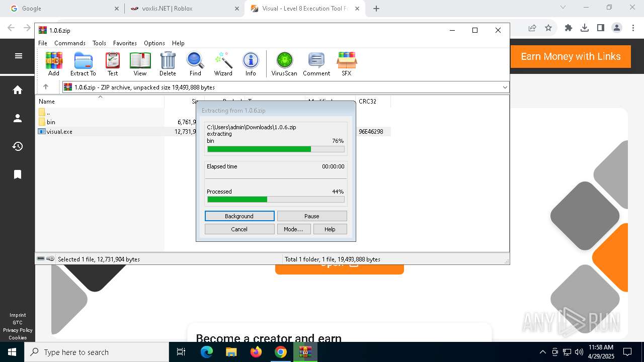Toggle the Chrome side panel icon
Screen dimensions: 644x362
601,28
